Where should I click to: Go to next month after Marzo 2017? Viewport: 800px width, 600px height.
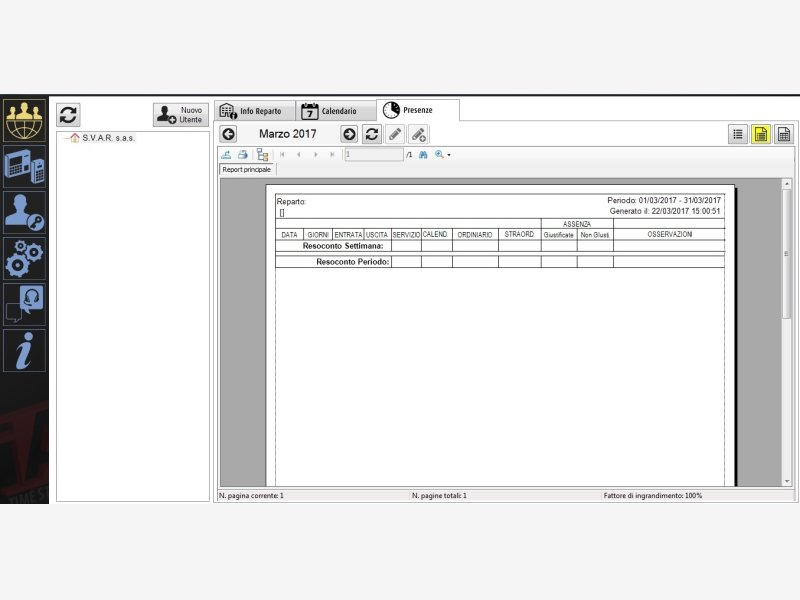pyautogui.click(x=349, y=134)
